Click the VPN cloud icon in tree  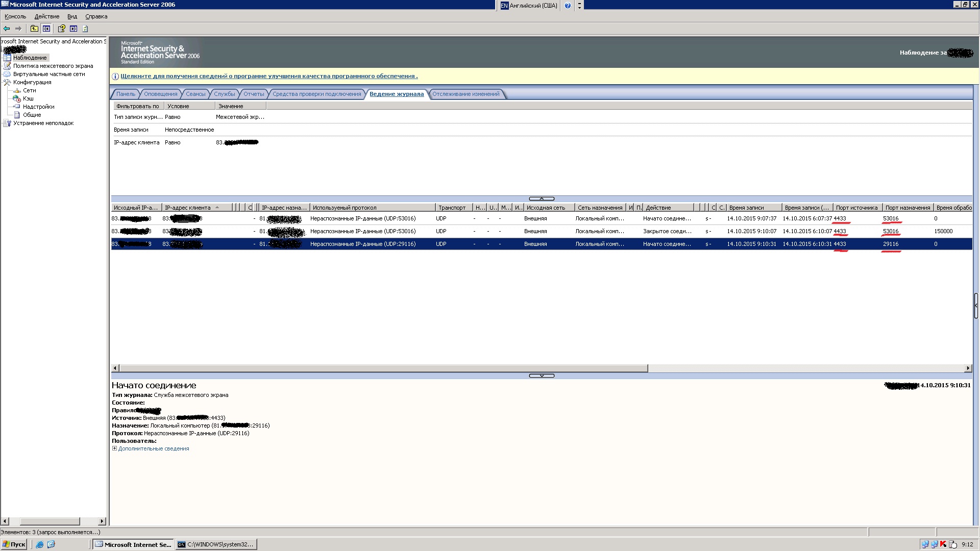click(x=7, y=74)
